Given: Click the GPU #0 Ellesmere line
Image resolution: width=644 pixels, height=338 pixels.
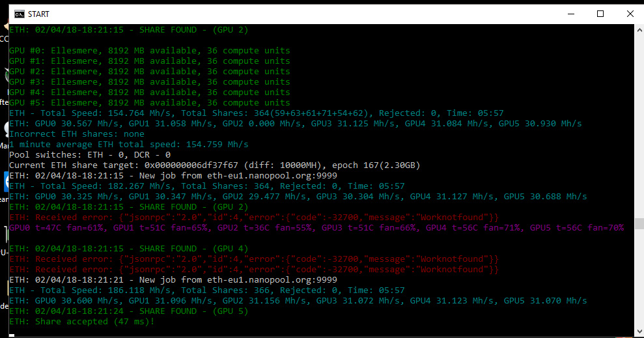Looking at the screenshot, I should 150,51.
